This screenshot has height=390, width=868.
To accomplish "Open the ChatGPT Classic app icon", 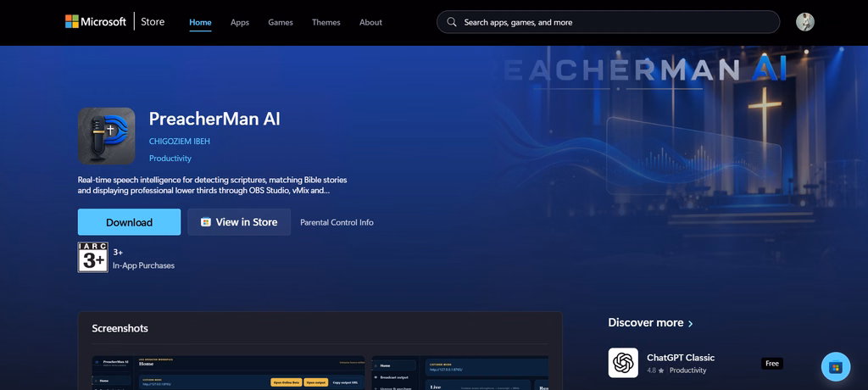I will click(x=623, y=363).
